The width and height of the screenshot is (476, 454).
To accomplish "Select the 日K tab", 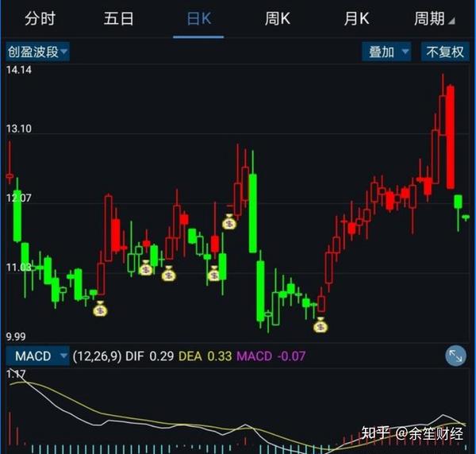I will pyautogui.click(x=199, y=18).
